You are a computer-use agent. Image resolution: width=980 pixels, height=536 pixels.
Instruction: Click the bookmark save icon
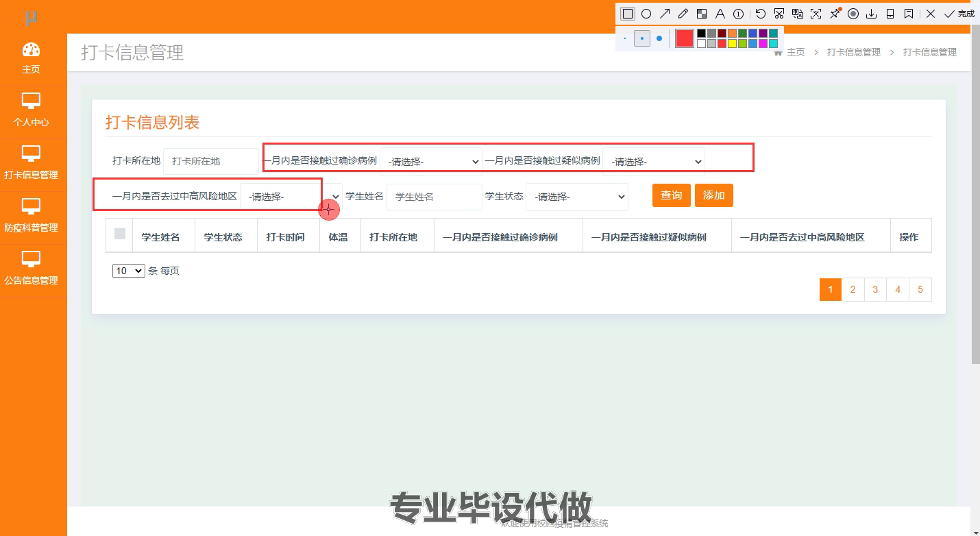(x=909, y=14)
